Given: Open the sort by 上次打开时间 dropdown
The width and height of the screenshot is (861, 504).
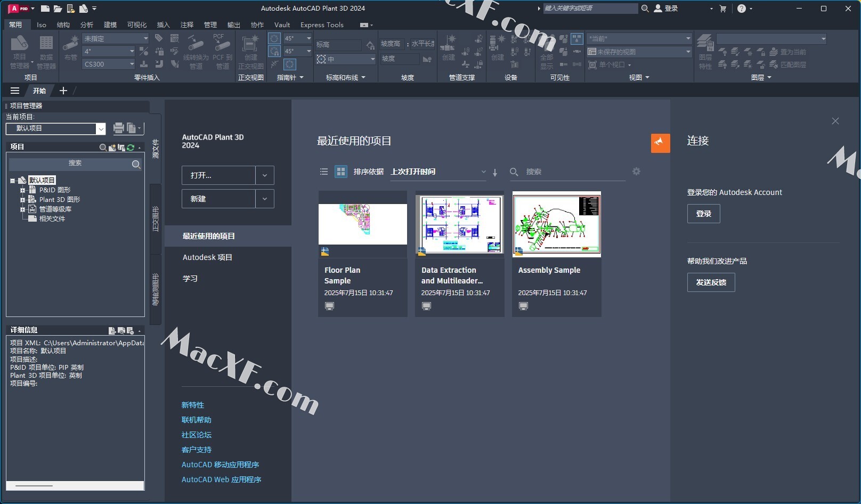Looking at the screenshot, I should pos(438,172).
